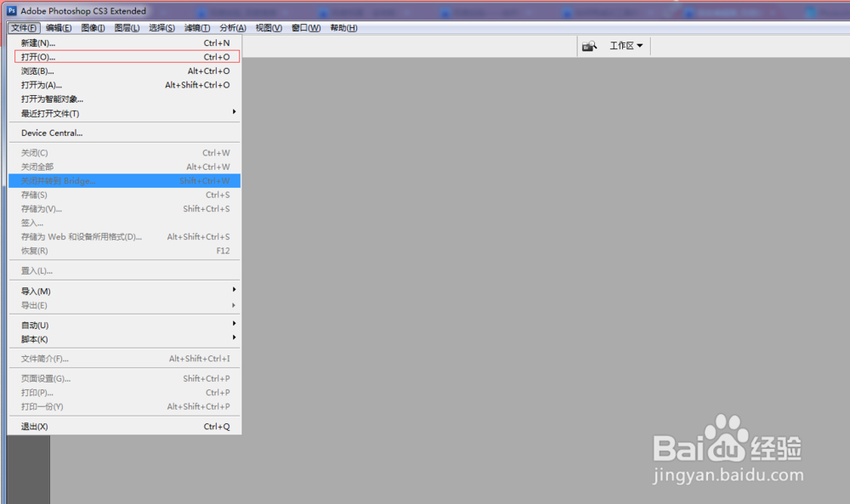Open the 选择(S) menu
The width and height of the screenshot is (850, 504).
161,28
